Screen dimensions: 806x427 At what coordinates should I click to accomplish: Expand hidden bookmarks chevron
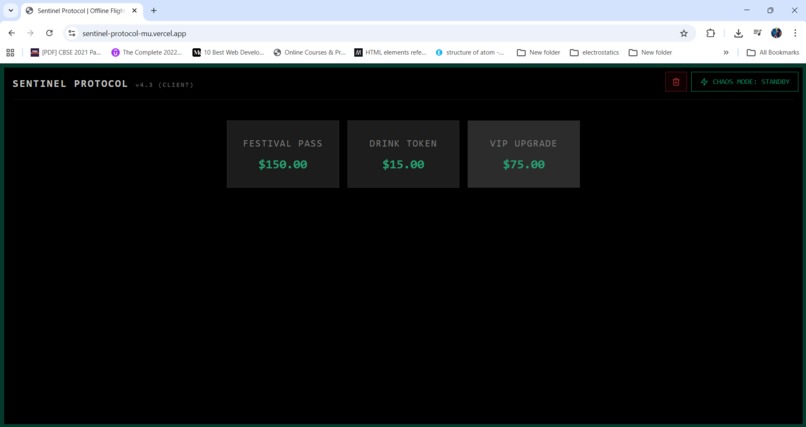(726, 52)
